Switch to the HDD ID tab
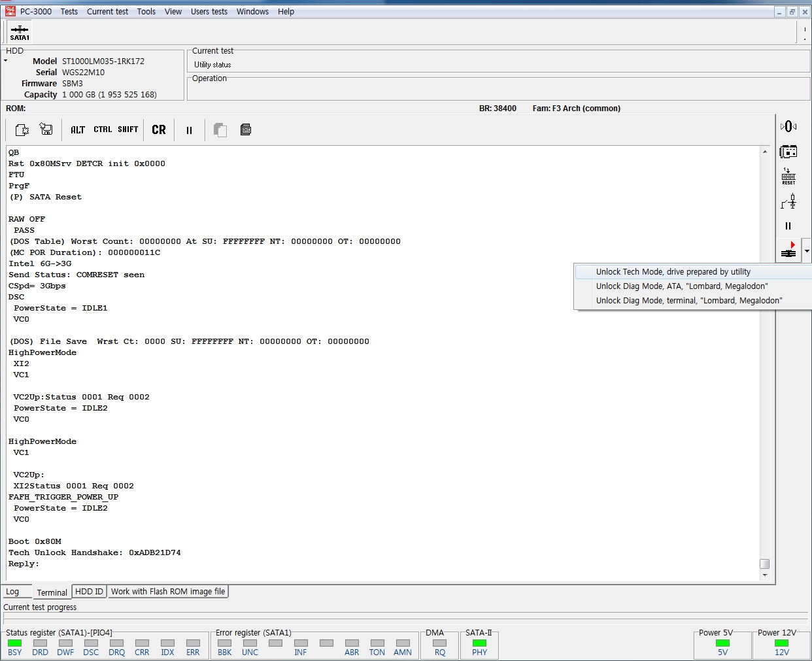The height and width of the screenshot is (661, 812). [89, 591]
